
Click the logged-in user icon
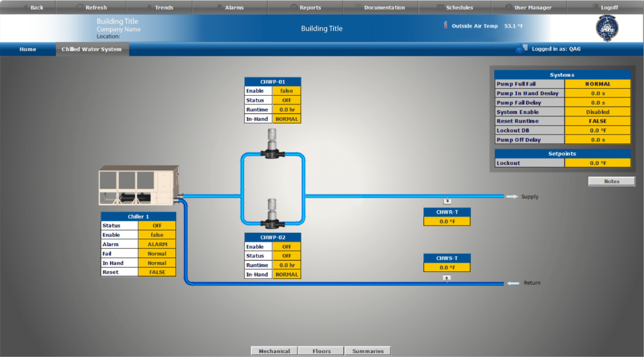click(521, 48)
